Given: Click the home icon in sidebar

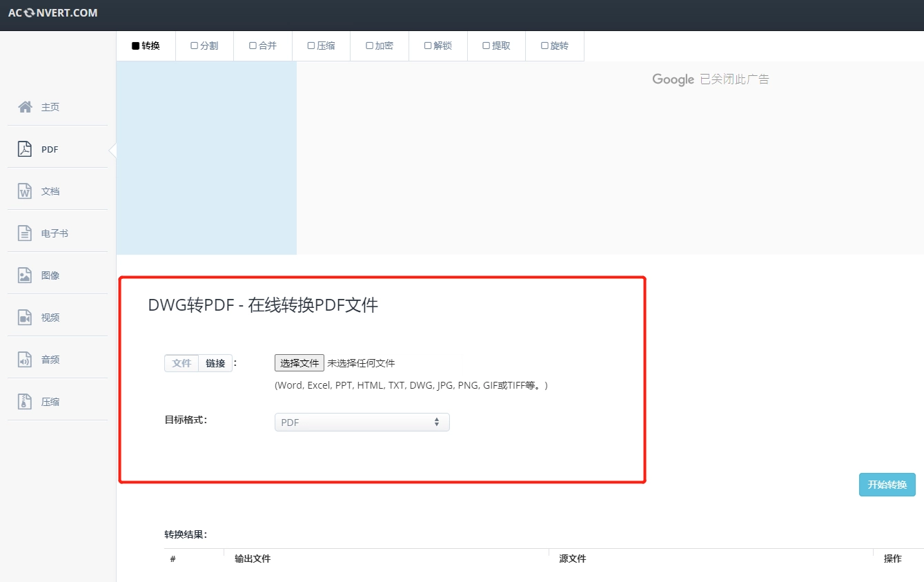Looking at the screenshot, I should (x=25, y=106).
